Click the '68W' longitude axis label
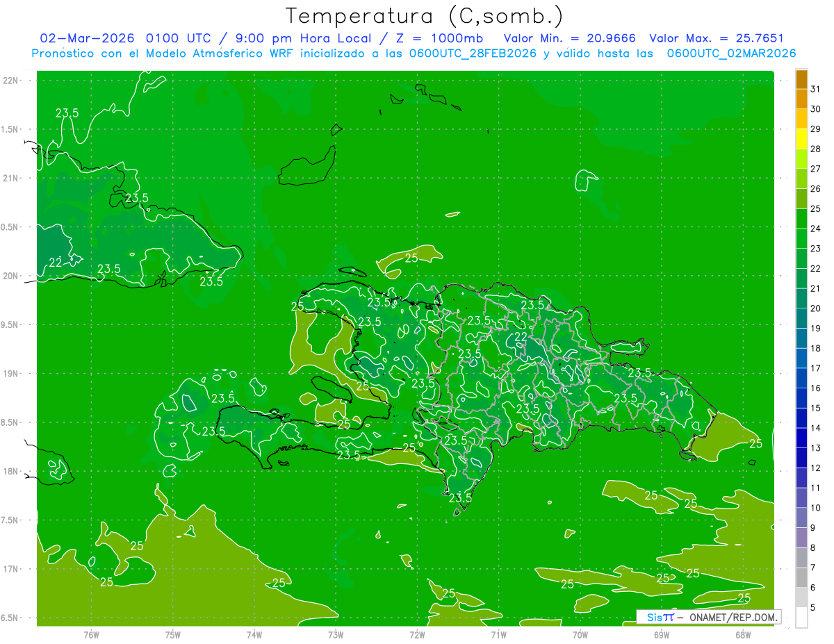Screen dimensions: 834x644 tap(743, 635)
